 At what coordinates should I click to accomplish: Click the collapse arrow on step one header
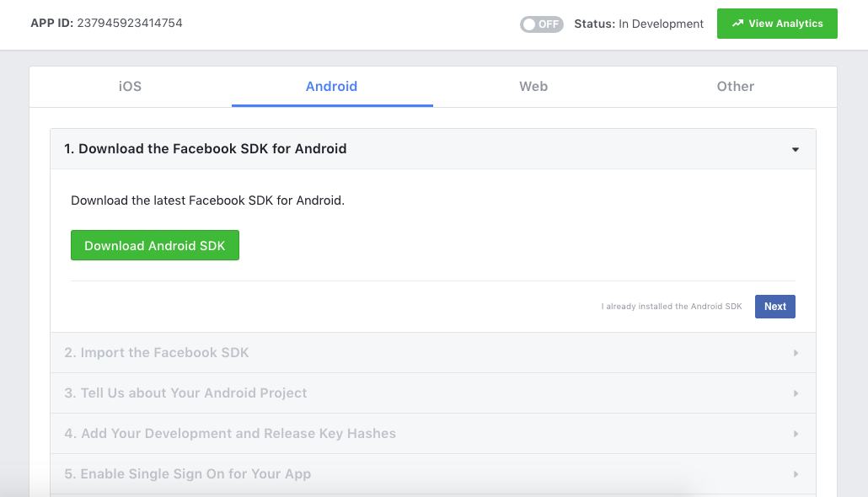click(x=795, y=149)
